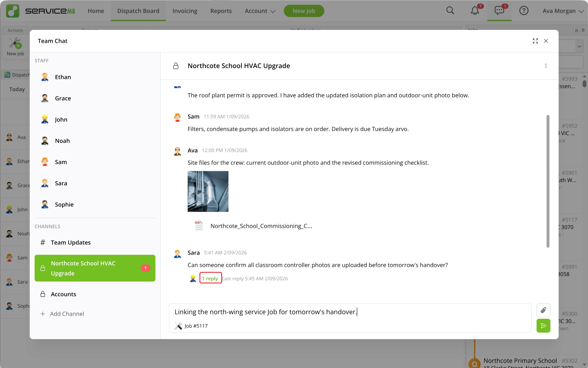Select the Team Updates channel

[95, 243]
